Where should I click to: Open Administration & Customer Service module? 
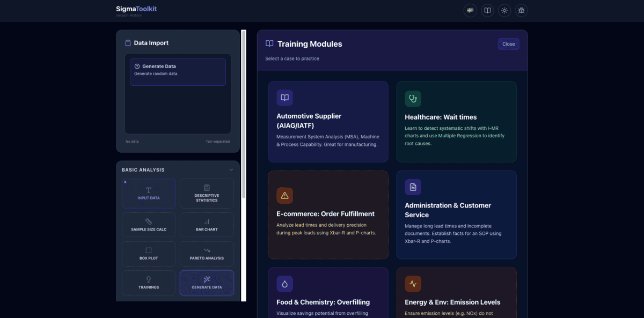coord(456,215)
